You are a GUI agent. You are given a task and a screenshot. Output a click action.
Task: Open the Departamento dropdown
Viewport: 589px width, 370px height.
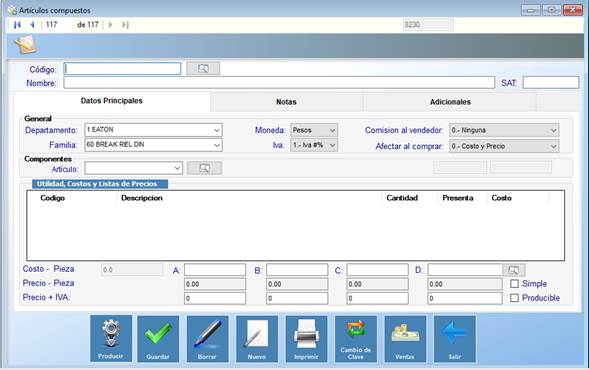pos(217,130)
